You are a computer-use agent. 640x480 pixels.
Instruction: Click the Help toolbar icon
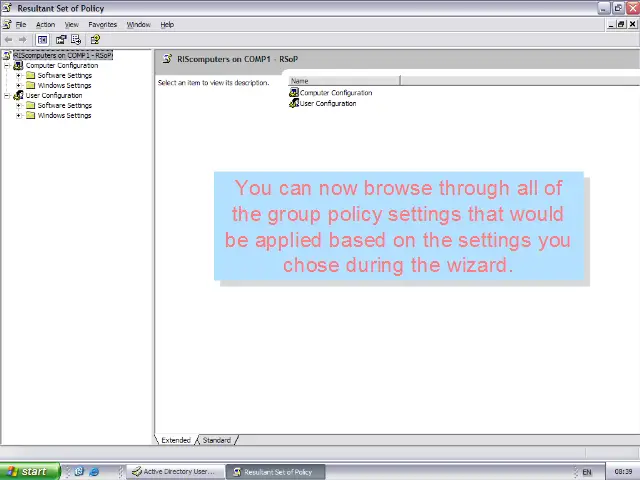[x=95, y=40]
